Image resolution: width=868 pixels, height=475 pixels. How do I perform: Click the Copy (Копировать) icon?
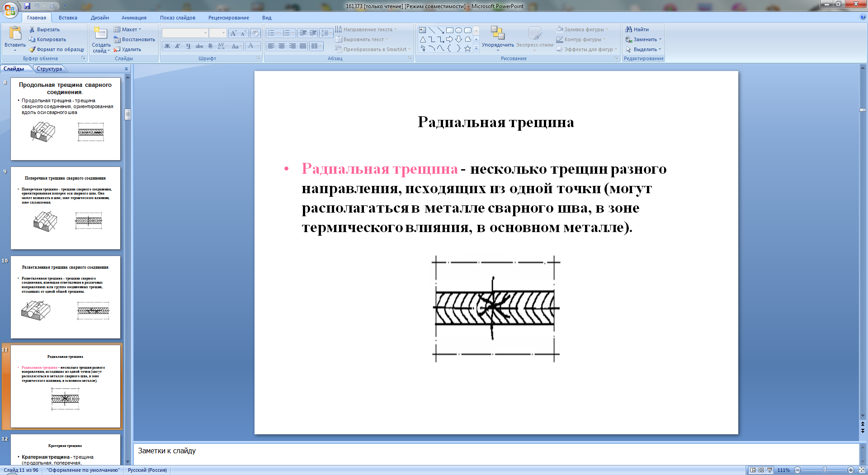[32, 39]
